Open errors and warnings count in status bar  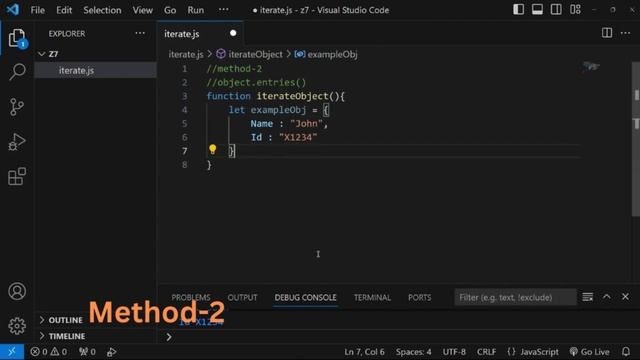point(49,352)
